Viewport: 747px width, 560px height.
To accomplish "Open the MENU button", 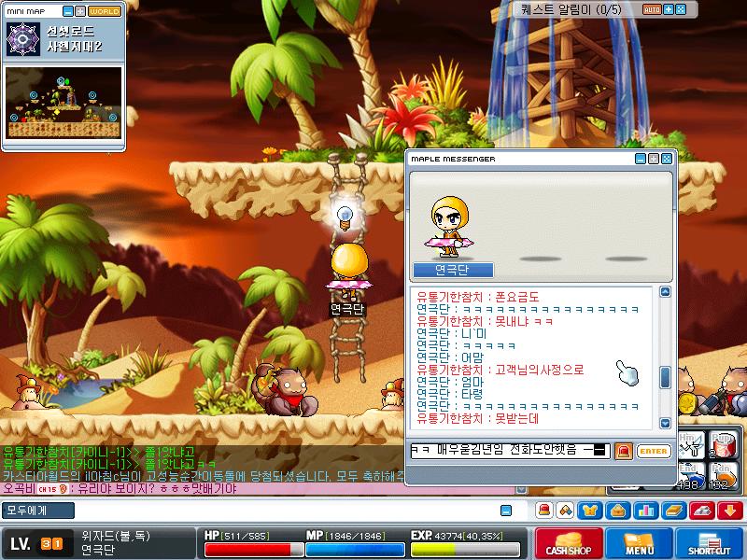I will point(639,543).
